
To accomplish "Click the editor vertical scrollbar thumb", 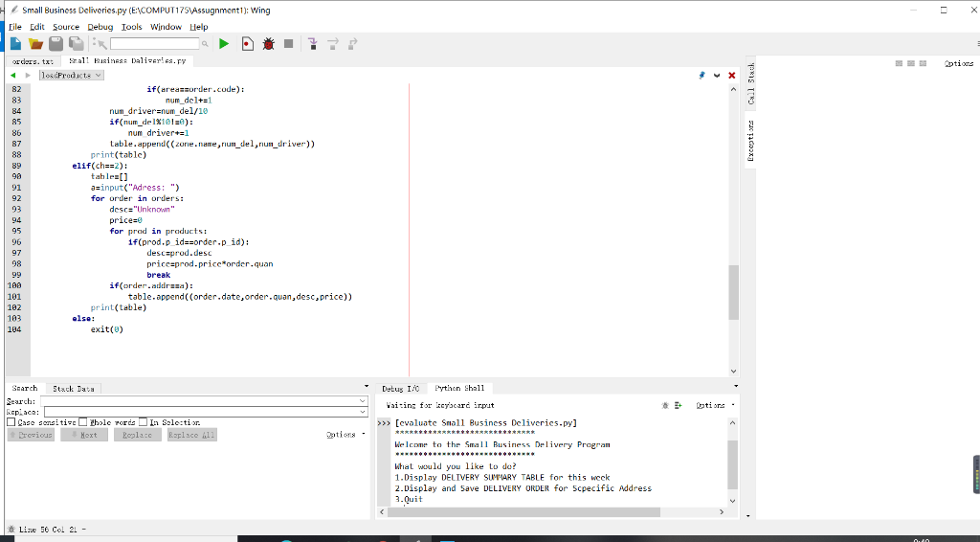I will [x=734, y=293].
